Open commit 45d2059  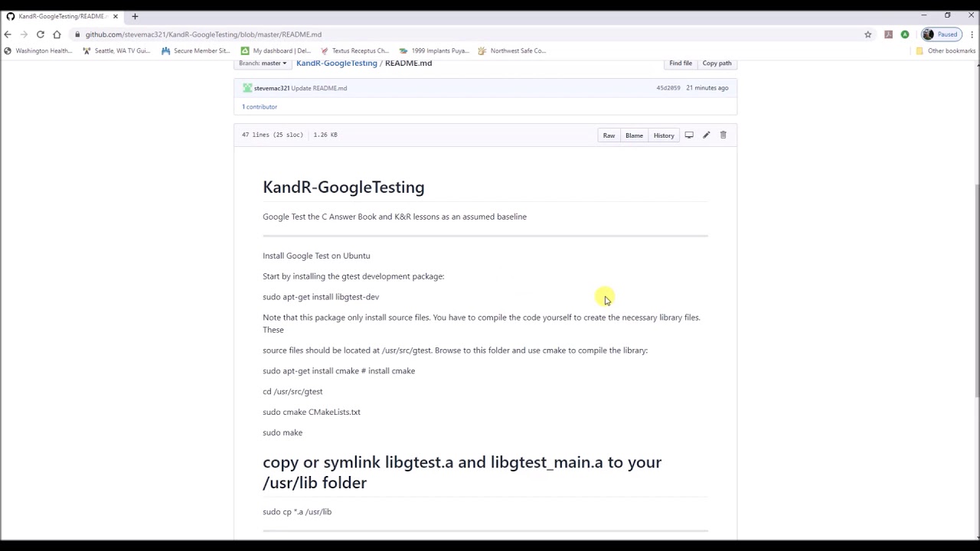pos(668,88)
